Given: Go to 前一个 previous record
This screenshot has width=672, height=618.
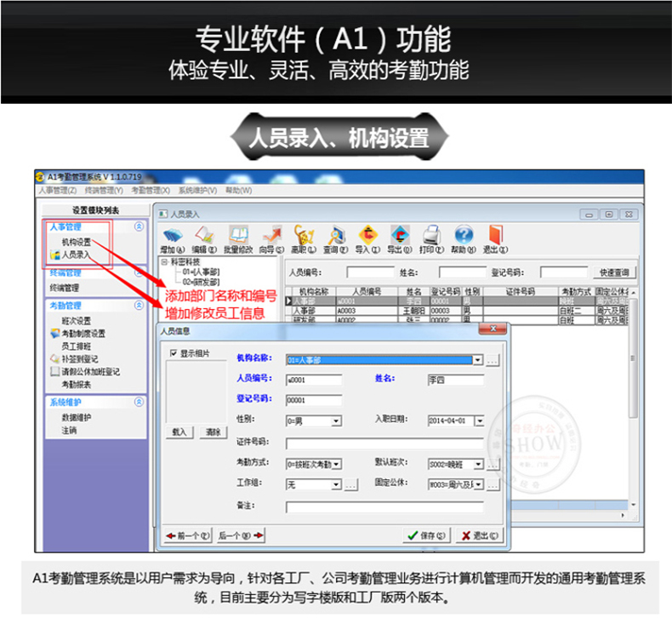Looking at the screenshot, I should [188, 535].
